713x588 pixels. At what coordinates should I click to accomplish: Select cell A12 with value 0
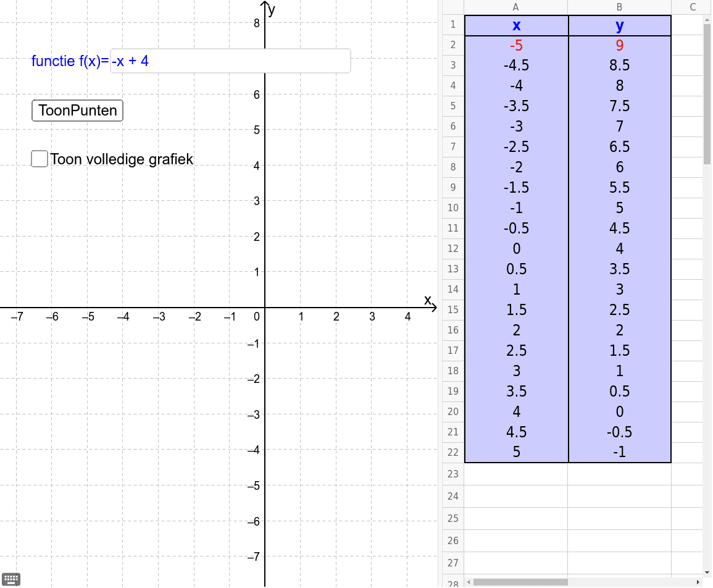pyautogui.click(x=516, y=248)
